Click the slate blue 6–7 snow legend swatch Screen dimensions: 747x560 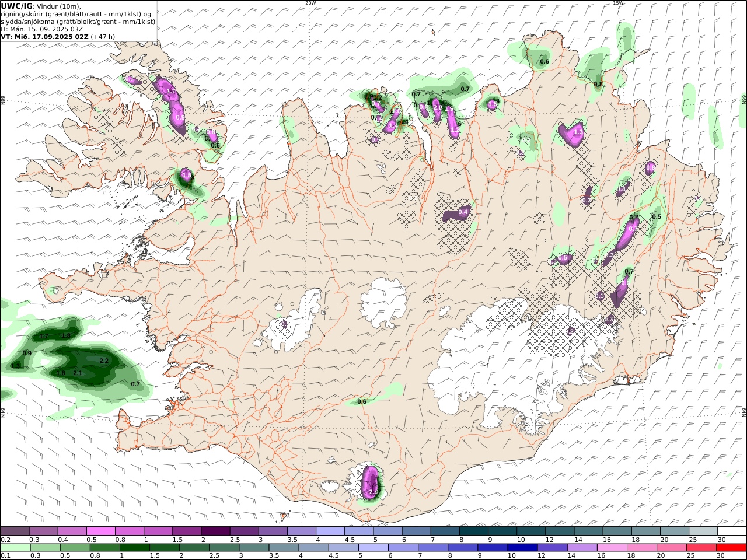point(416,531)
